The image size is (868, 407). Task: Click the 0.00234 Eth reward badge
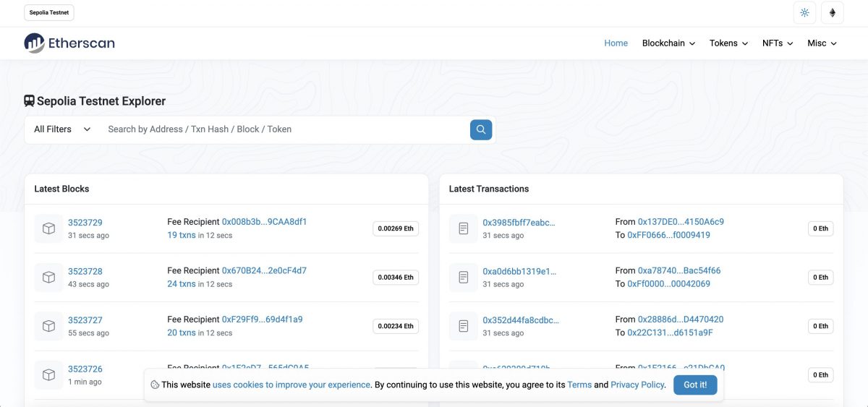coord(396,326)
